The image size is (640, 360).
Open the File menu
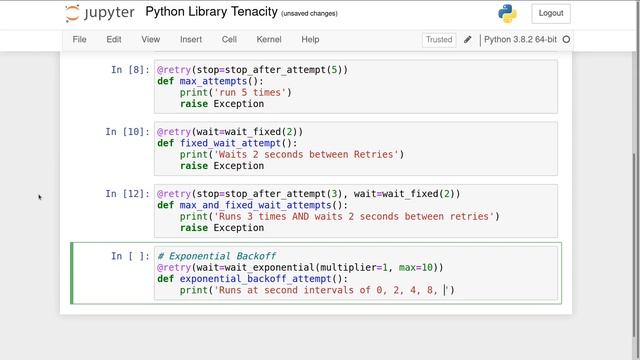point(79,40)
